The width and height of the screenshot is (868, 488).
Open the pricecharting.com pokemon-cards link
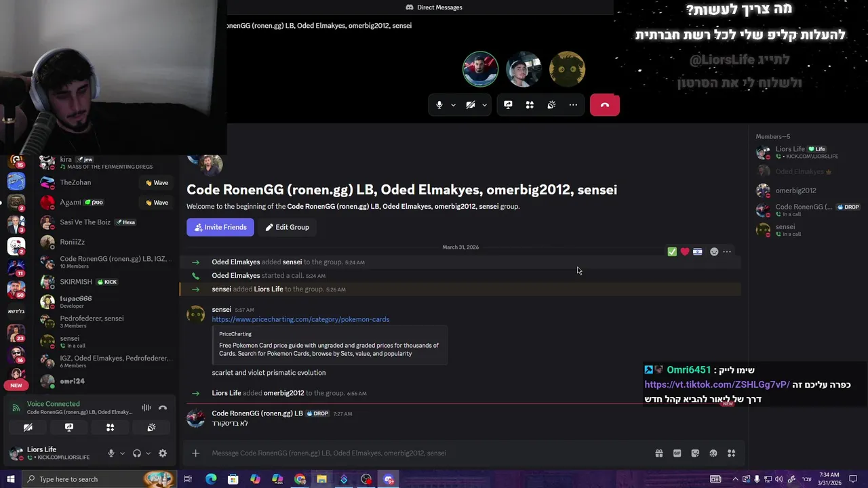click(x=300, y=319)
